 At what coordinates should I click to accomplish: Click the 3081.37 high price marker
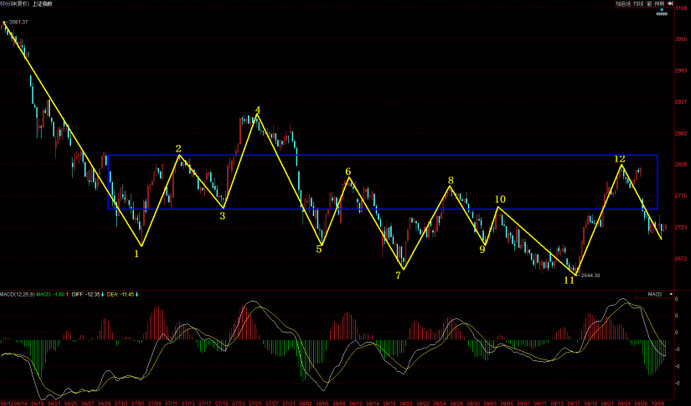(16, 21)
